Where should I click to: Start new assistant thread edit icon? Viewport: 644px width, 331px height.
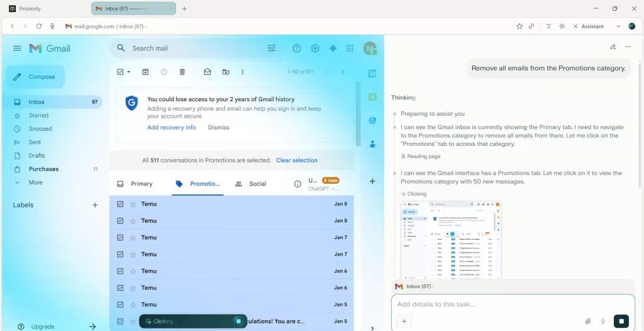pos(613,47)
